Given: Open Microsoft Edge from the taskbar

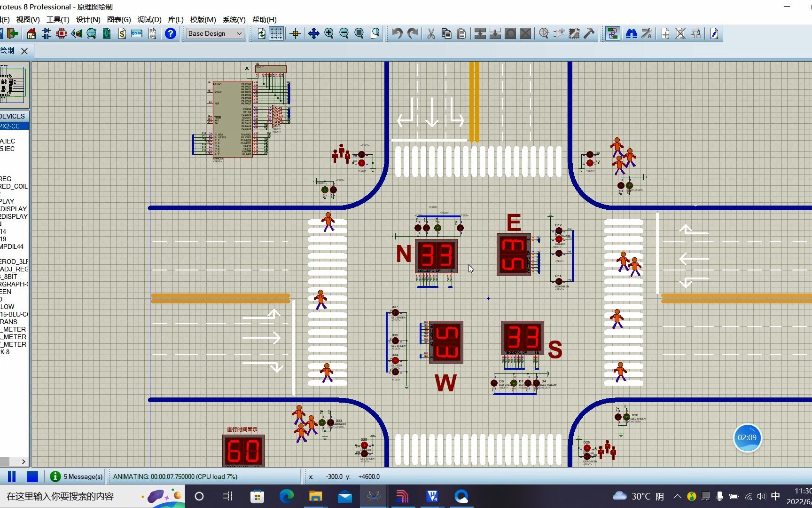Looking at the screenshot, I should [286, 496].
